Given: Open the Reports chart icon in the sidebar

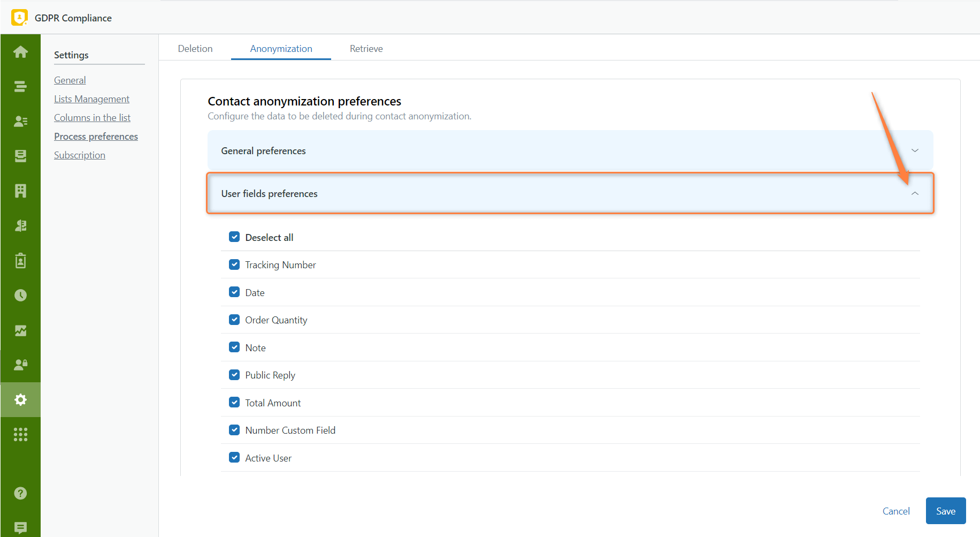Looking at the screenshot, I should (20, 330).
